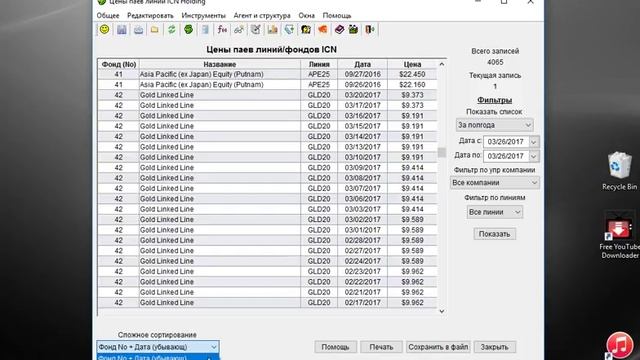Viewport: 640px width, 360px height.
Task: Click the Закрыть button
Action: [494, 347]
